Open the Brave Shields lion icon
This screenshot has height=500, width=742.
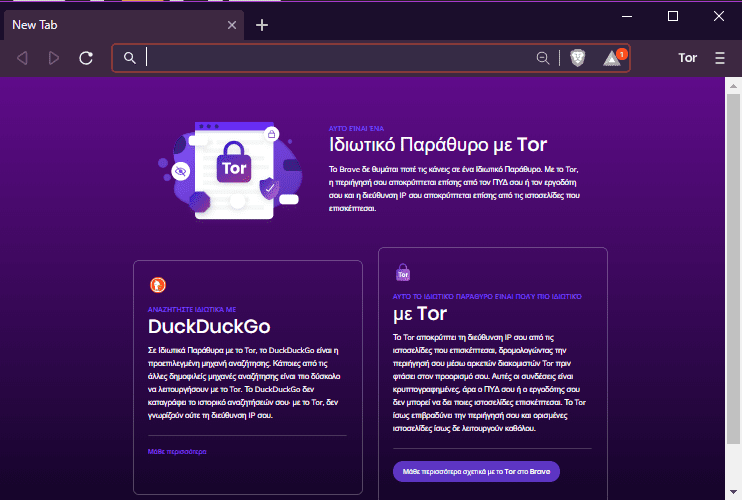(x=577, y=58)
